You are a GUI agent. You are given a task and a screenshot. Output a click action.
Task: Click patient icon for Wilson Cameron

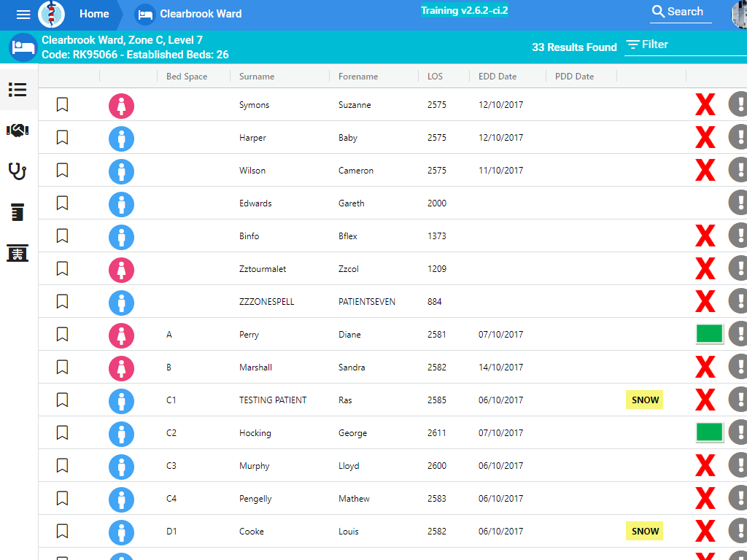[122, 171]
